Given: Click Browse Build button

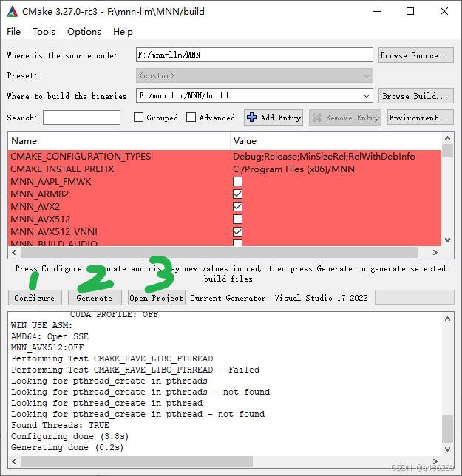Looking at the screenshot, I should [416, 96].
